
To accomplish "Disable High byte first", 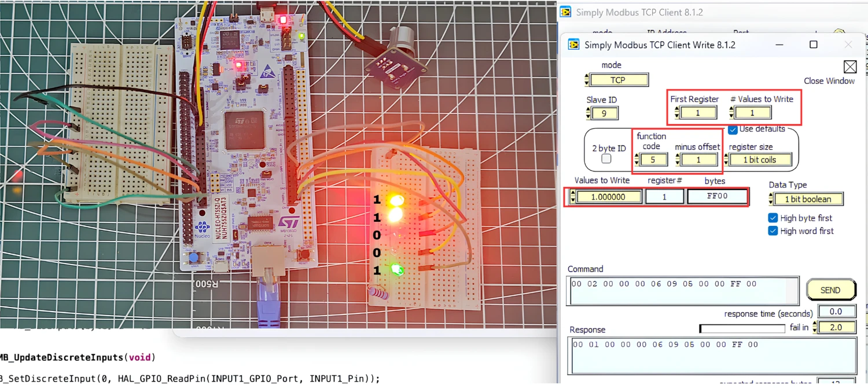I will (x=773, y=218).
